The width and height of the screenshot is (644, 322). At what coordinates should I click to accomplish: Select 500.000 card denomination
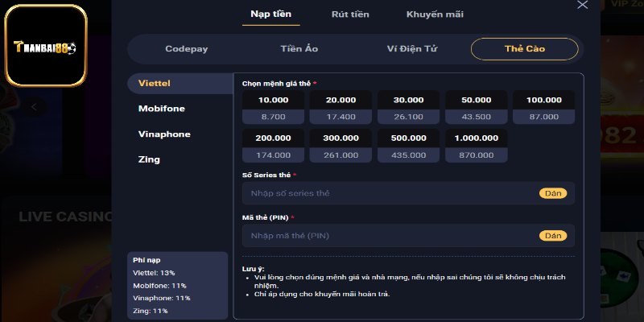click(x=408, y=146)
